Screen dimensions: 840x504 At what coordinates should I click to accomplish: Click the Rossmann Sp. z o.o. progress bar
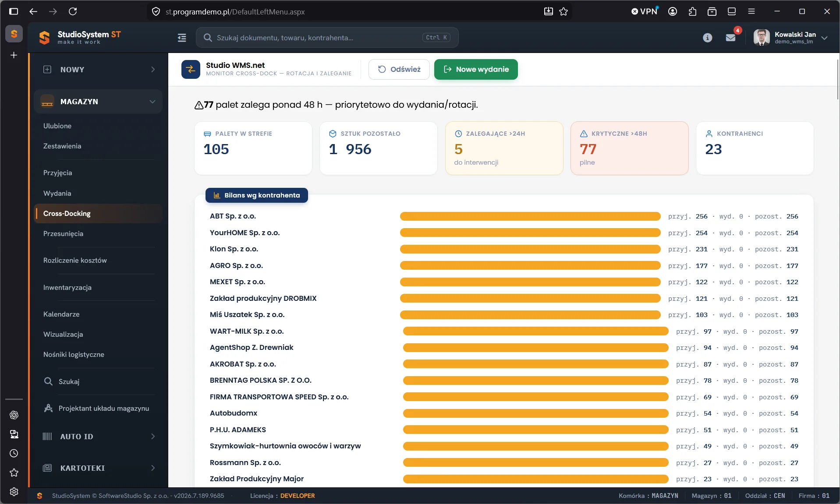click(x=535, y=463)
